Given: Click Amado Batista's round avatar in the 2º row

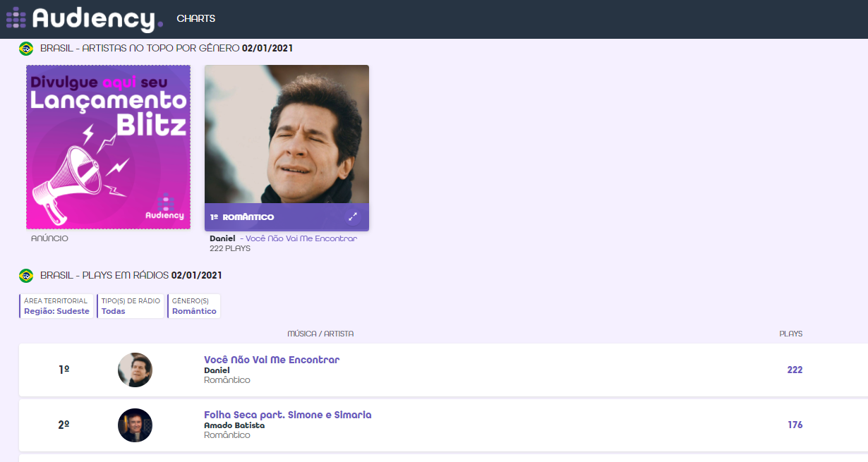Looking at the screenshot, I should point(135,425).
